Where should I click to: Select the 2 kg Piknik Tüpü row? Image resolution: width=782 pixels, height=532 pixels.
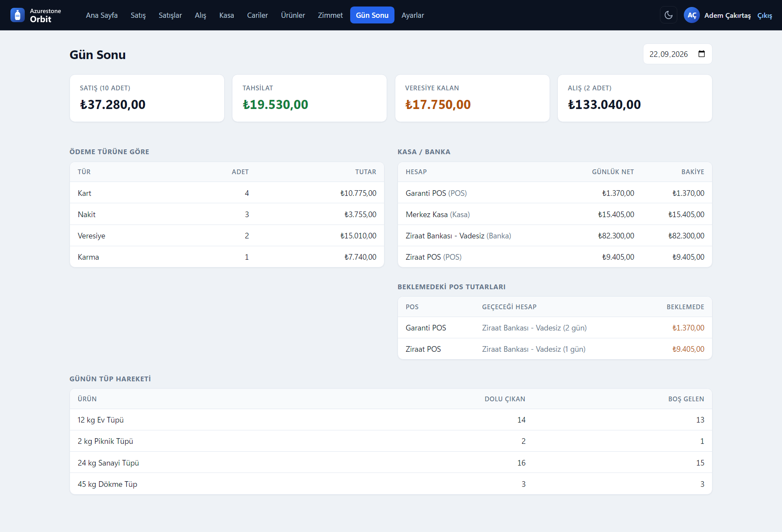pyautogui.click(x=391, y=441)
